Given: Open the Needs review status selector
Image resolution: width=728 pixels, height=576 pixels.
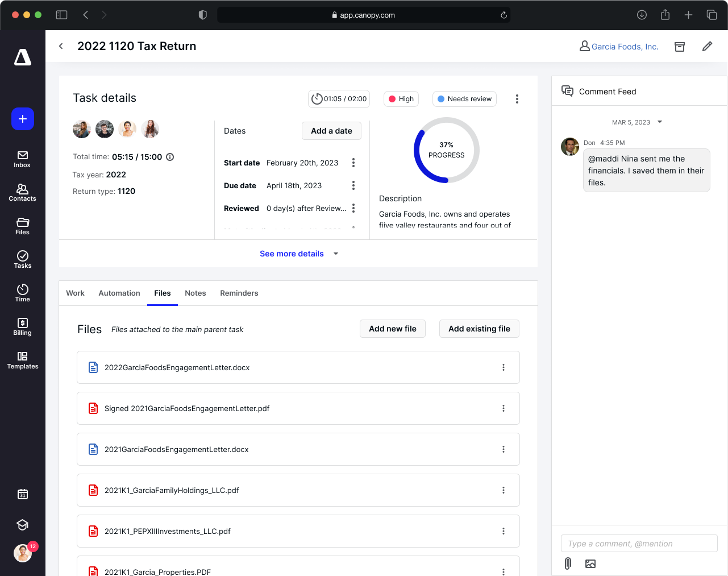Looking at the screenshot, I should (x=464, y=99).
